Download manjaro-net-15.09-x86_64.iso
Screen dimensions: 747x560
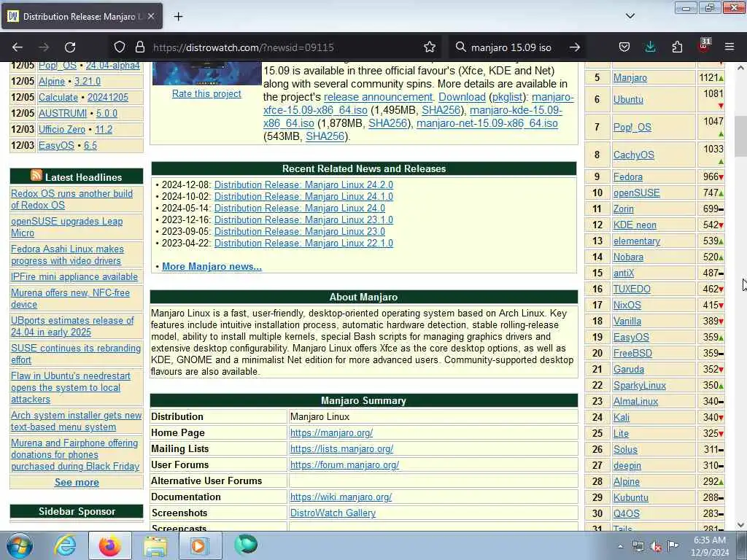click(x=487, y=123)
